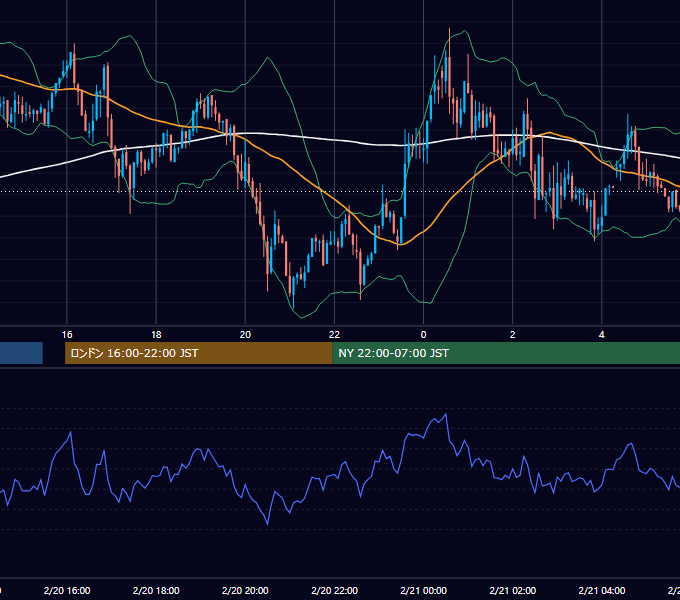Click the 20 hour label on the chart axis
The height and width of the screenshot is (600, 680).
coord(245,335)
